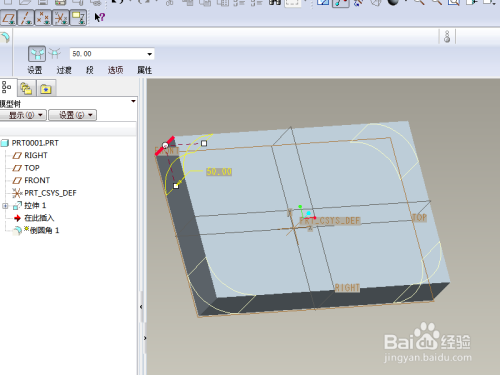Image resolution: width=500 pixels, height=375 pixels.
Task: Open the 属性 dashboard tab
Action: tap(145, 70)
